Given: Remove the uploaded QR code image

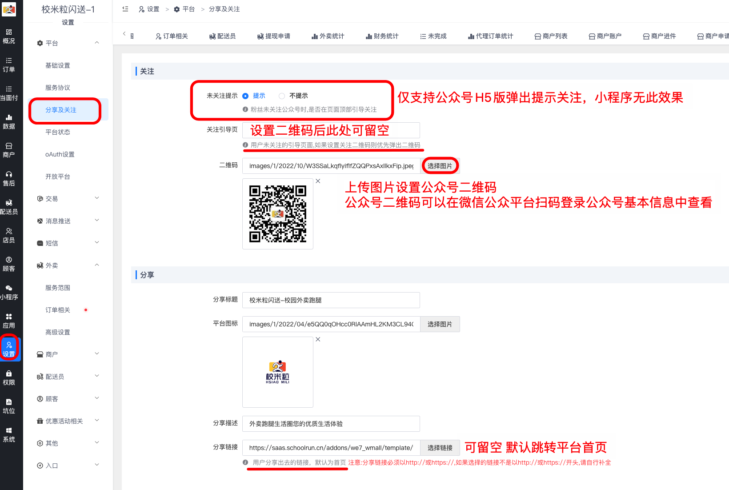Looking at the screenshot, I should click(317, 181).
